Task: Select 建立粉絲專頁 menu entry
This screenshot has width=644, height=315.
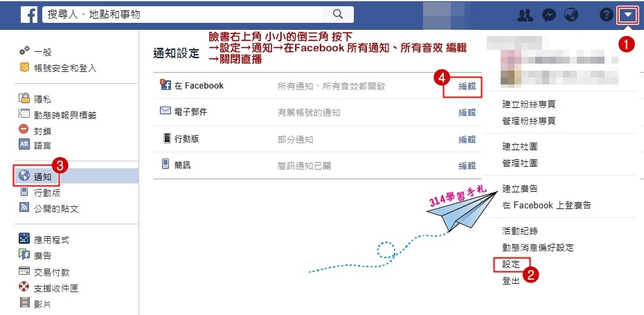Action: coord(529,105)
